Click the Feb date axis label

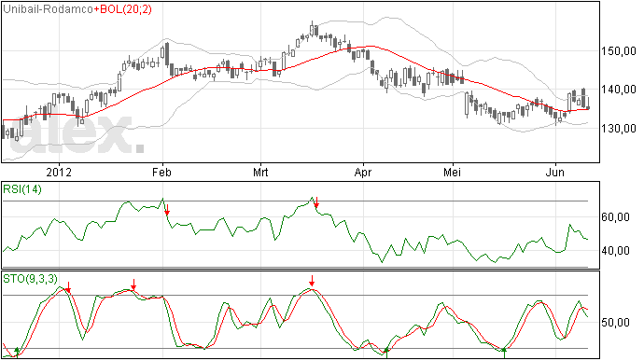tap(161, 172)
